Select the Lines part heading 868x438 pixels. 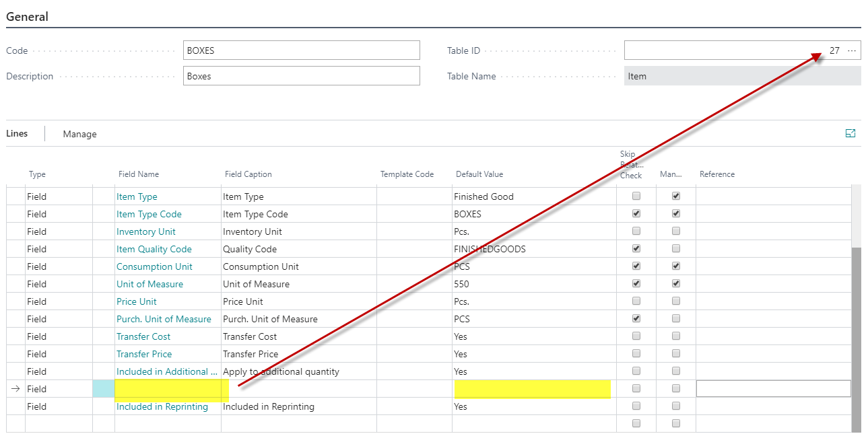tap(17, 133)
